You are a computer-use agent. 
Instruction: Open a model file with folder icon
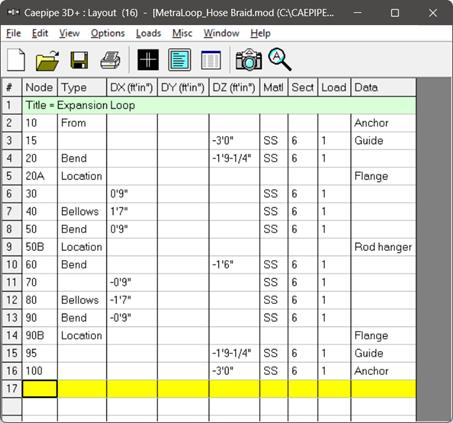[x=47, y=60]
